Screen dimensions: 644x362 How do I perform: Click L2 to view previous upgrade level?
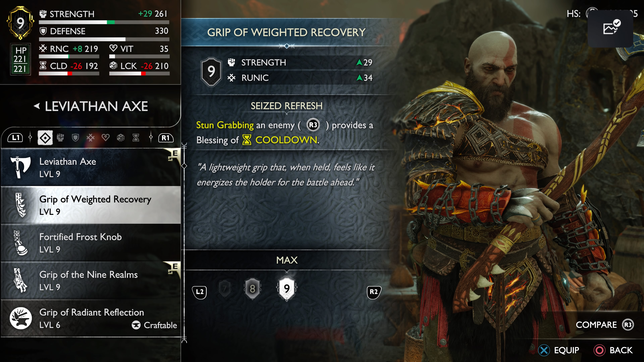click(x=200, y=292)
